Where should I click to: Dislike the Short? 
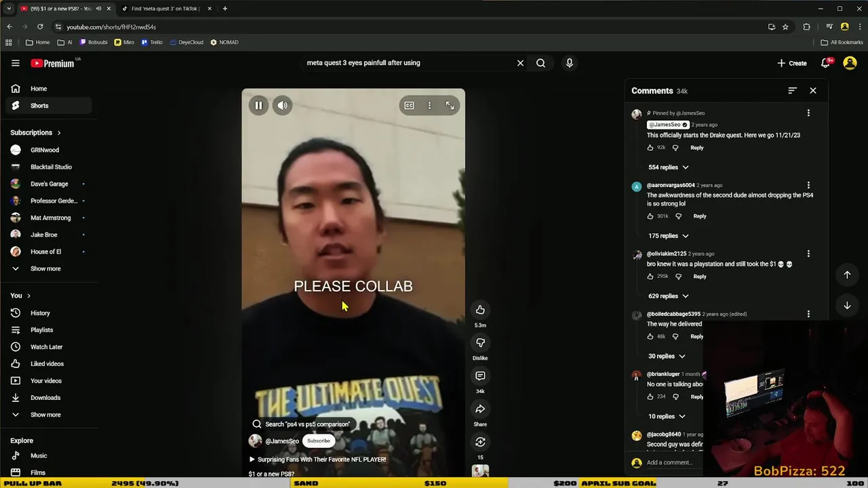tap(480, 343)
